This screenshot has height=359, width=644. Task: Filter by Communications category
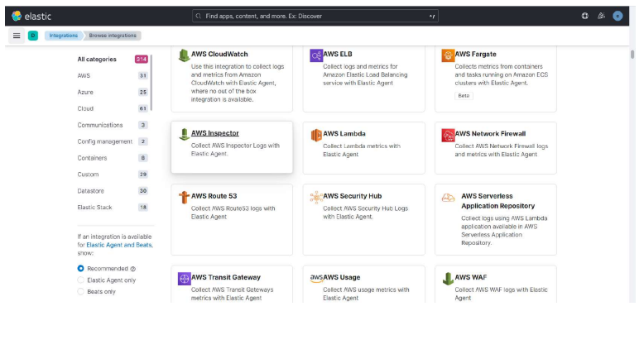tap(112, 125)
